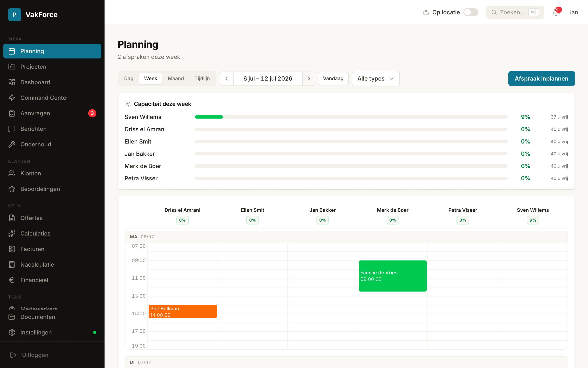
Task: Toggle the Op locatie switch
Action: point(471,12)
